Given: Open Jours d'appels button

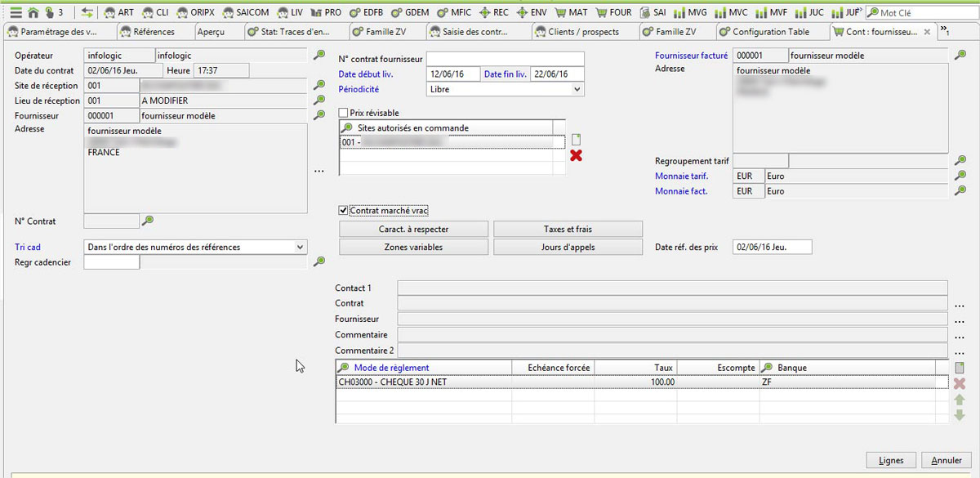Looking at the screenshot, I should coord(568,247).
